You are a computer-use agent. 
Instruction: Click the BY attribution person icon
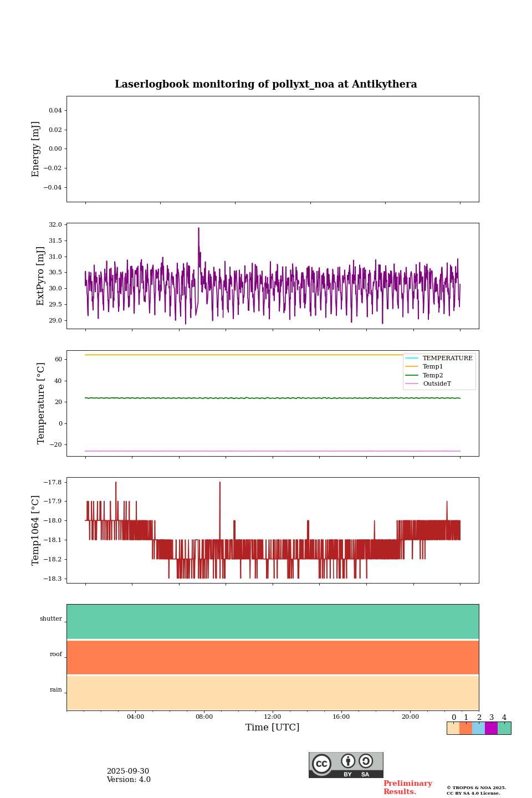tap(348, 761)
